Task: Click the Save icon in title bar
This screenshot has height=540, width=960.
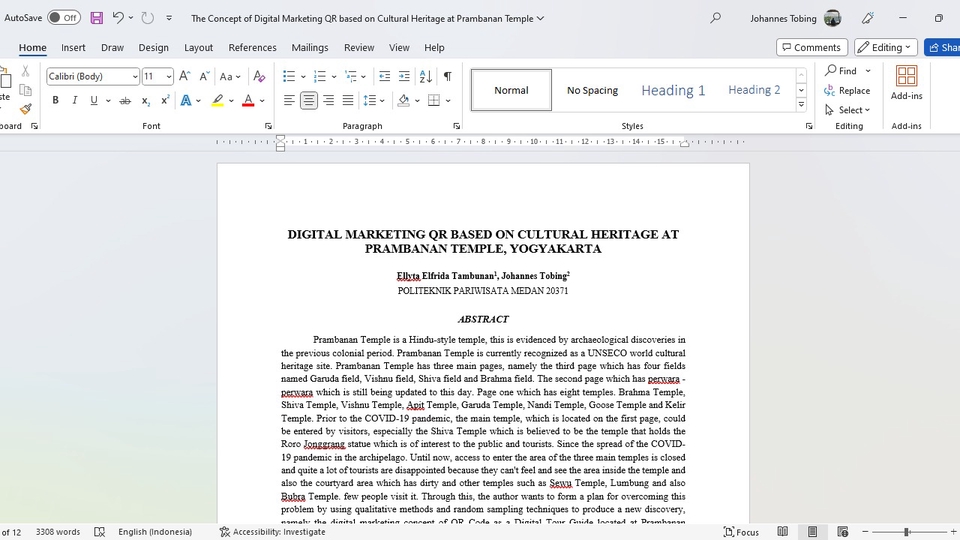Action: click(x=97, y=18)
